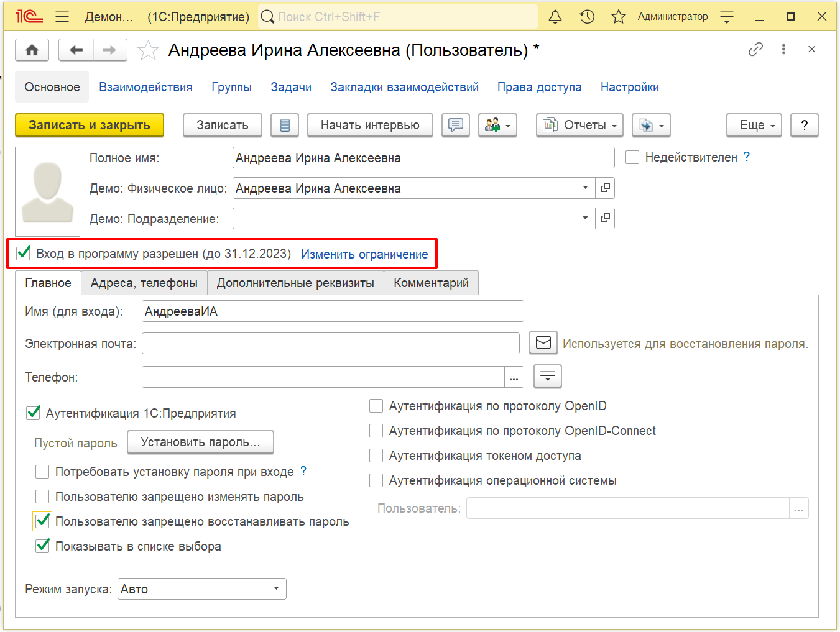The image size is (840, 632).
Task: Enable Пользователю запрещено изменять пароль
Action: (42, 497)
